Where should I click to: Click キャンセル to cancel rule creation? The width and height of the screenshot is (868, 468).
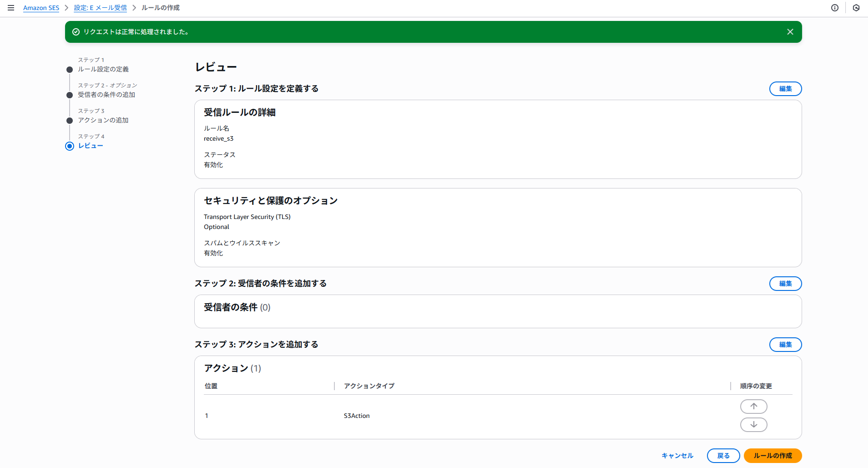(677, 456)
